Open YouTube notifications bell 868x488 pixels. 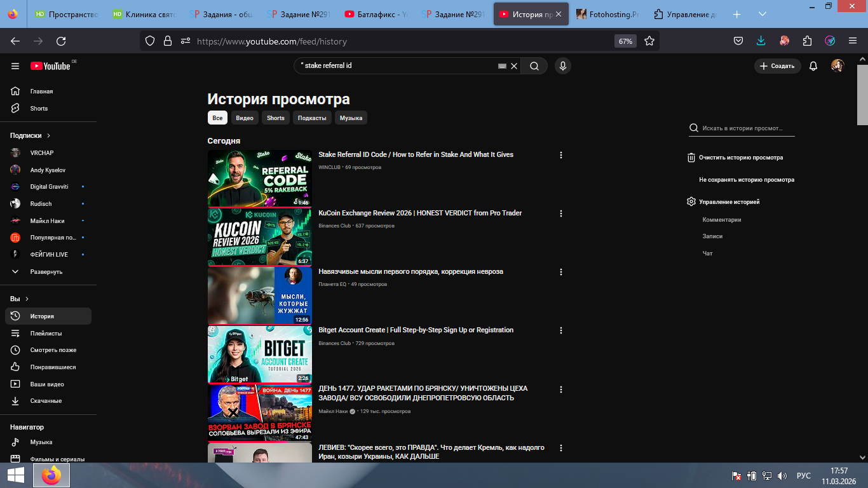tap(813, 66)
